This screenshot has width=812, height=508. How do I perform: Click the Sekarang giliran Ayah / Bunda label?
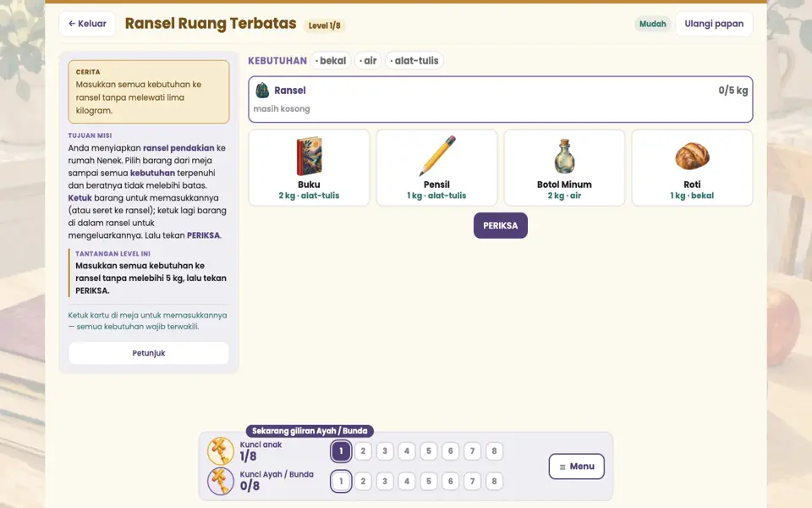point(310,431)
